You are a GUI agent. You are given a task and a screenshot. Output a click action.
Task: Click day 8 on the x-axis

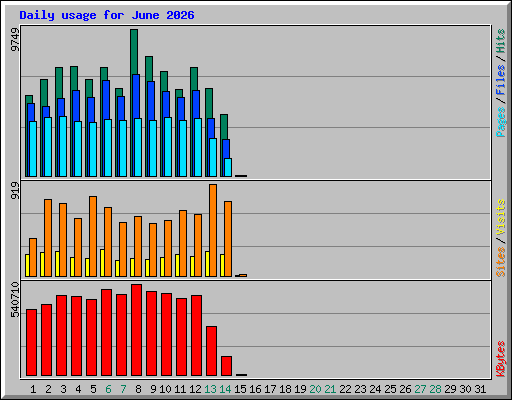coord(138,389)
